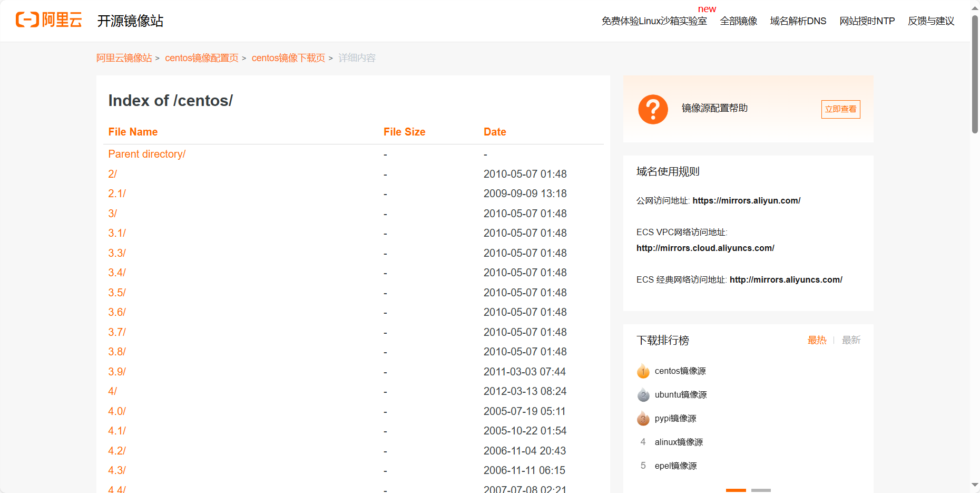The height and width of the screenshot is (493, 980).
Task: Click the Date column header
Action: coord(495,132)
